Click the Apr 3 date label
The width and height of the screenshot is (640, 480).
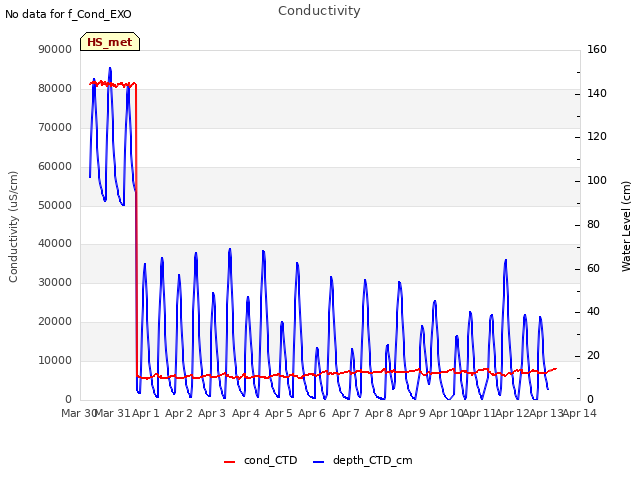[x=212, y=413]
